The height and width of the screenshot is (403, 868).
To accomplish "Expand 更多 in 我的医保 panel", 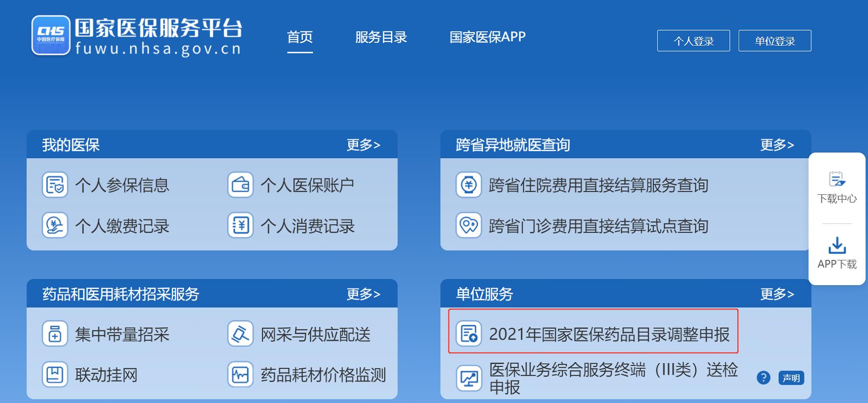I will pos(364,145).
